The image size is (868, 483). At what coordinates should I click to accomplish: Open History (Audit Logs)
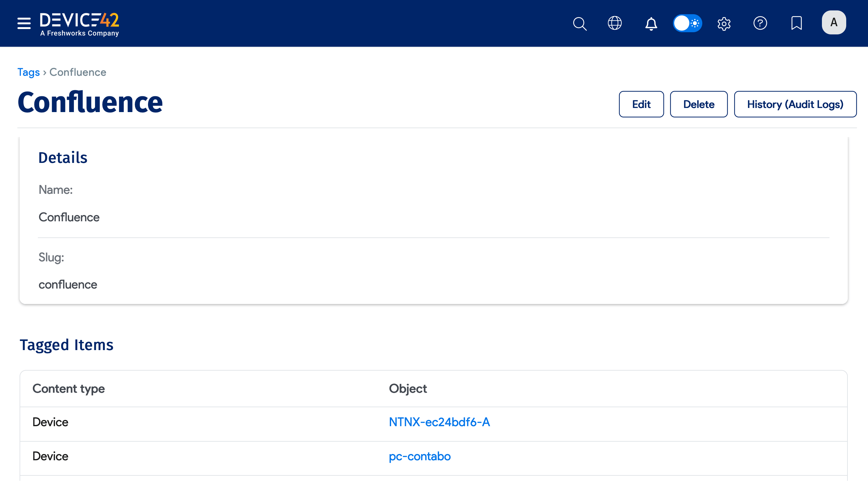(795, 104)
